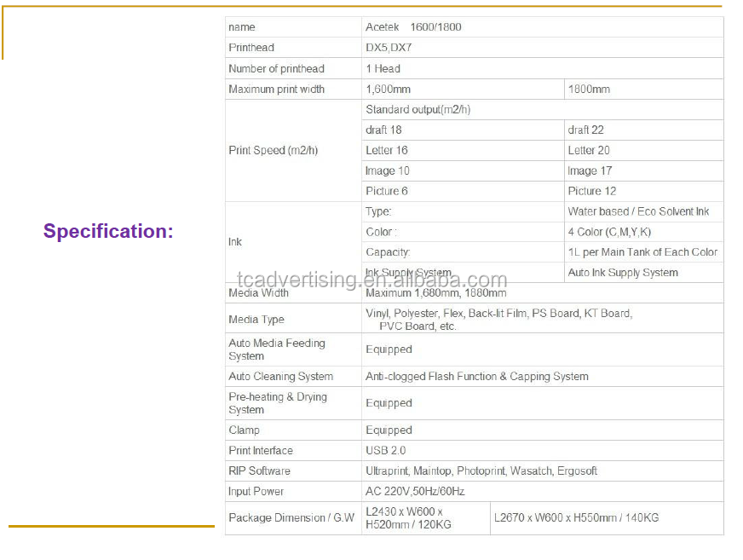Click the AC 220V,50Hz/60Hz input power cell
The width and height of the screenshot is (743, 560).
pyautogui.click(x=415, y=491)
